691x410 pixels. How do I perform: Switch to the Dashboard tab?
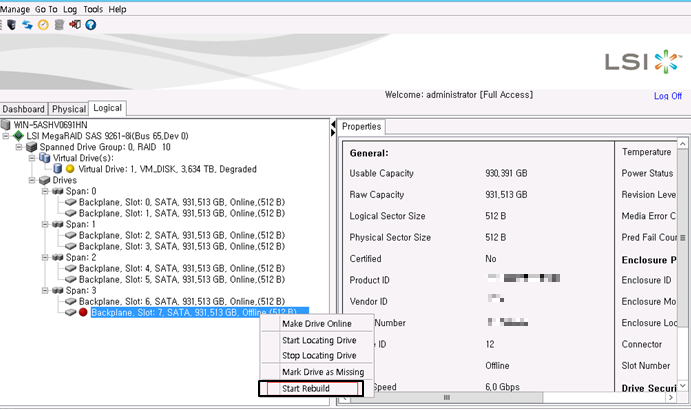(23, 109)
